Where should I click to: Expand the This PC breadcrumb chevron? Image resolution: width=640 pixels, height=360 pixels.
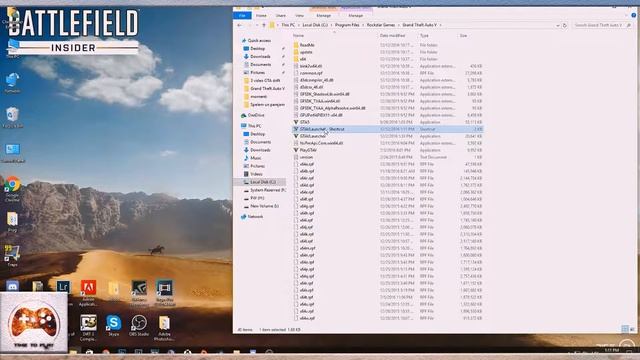click(x=298, y=25)
